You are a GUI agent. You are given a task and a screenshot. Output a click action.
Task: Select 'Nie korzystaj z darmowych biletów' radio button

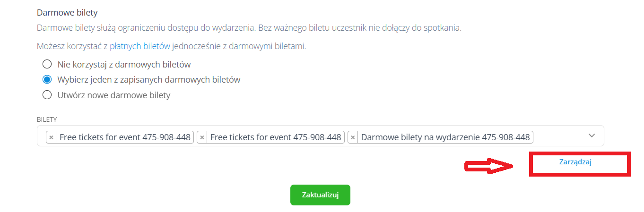[x=47, y=64]
